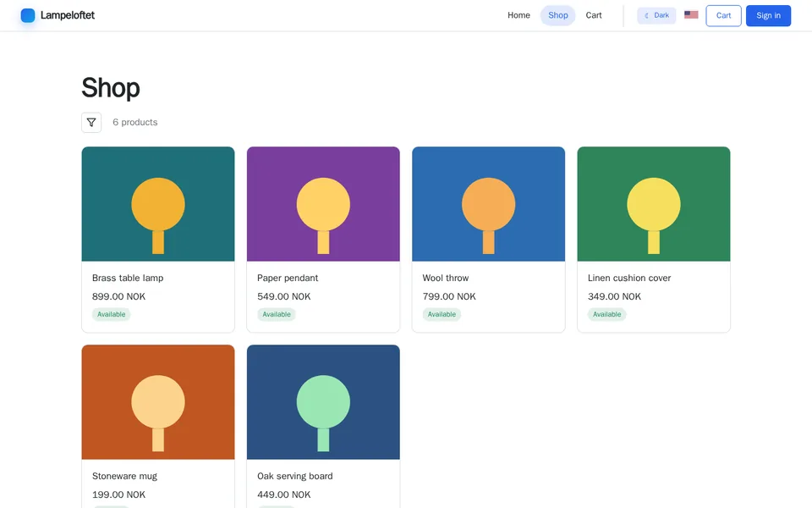This screenshot has width=812, height=508.
Task: Click Available badge on Wool throw
Action: pyautogui.click(x=442, y=314)
